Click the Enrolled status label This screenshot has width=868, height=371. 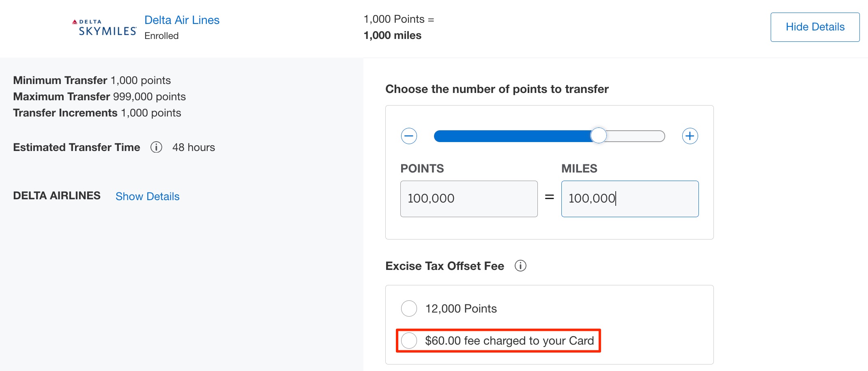pos(162,36)
